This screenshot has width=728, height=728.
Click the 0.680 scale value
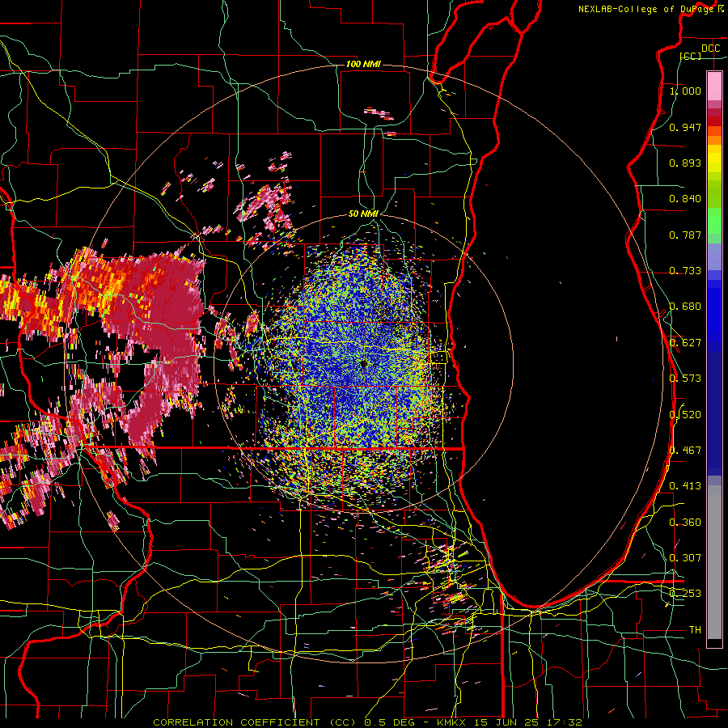coord(685,307)
